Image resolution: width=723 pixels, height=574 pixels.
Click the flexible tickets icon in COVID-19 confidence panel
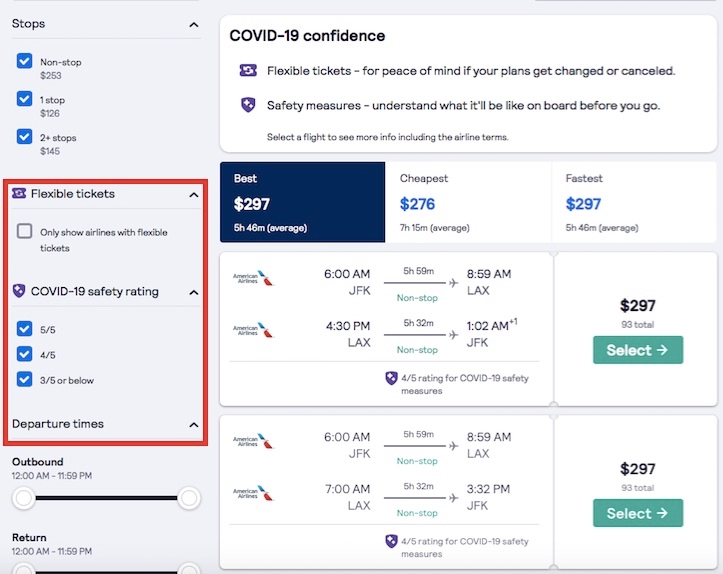pyautogui.click(x=248, y=70)
